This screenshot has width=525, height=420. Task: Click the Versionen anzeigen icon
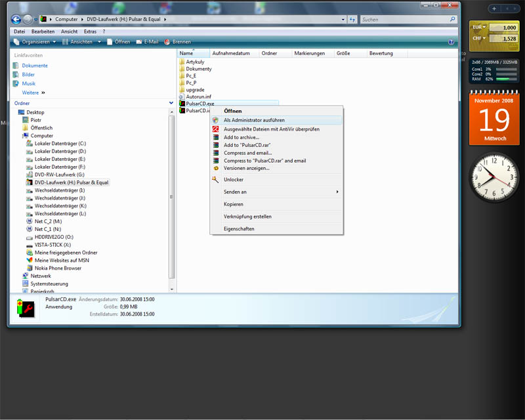tap(216, 168)
